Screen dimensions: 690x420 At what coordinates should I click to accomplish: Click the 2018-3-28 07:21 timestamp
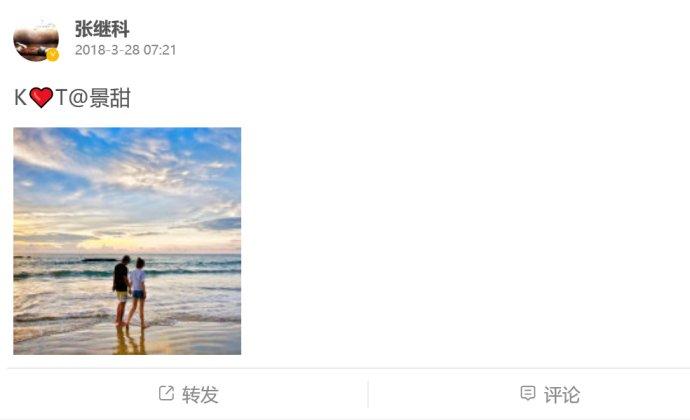tap(125, 50)
